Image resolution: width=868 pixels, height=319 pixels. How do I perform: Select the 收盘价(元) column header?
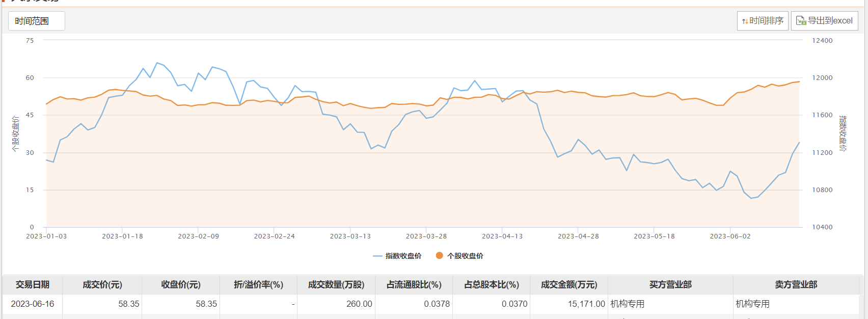181,284
